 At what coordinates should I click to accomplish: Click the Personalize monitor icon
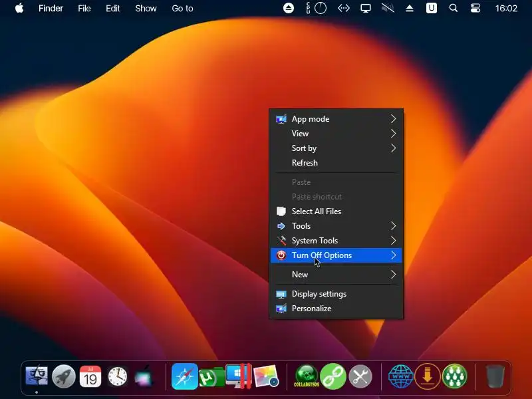[x=281, y=309]
